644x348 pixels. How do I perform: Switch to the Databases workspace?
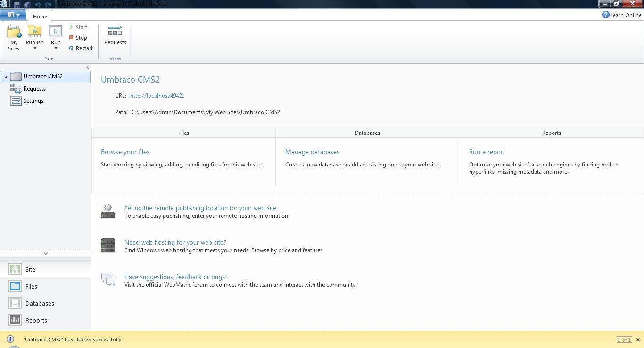point(45,303)
